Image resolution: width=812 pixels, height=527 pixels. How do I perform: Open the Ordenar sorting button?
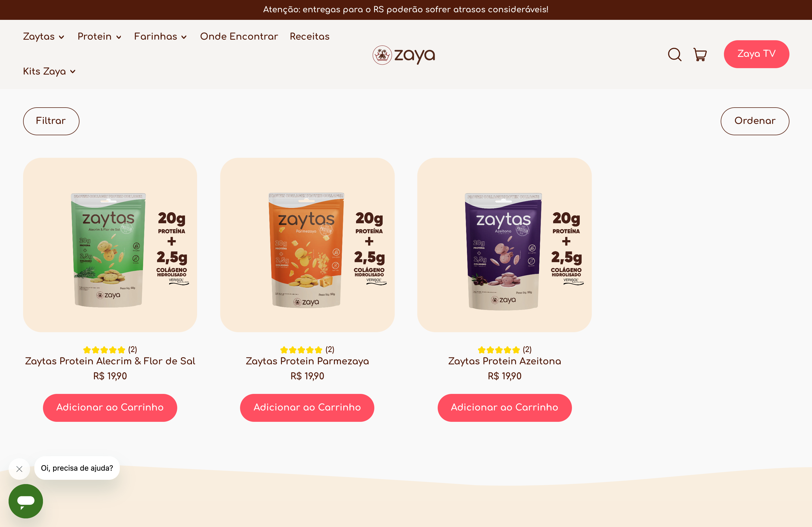755,121
